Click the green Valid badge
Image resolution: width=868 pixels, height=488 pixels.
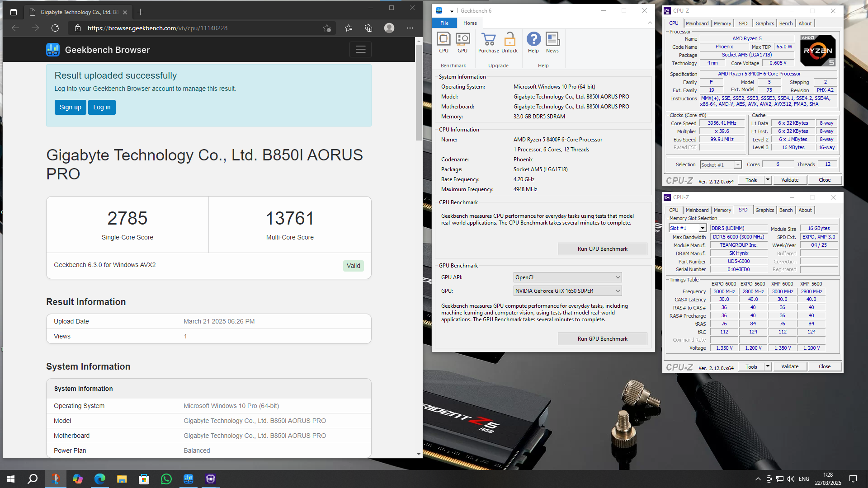pyautogui.click(x=354, y=266)
